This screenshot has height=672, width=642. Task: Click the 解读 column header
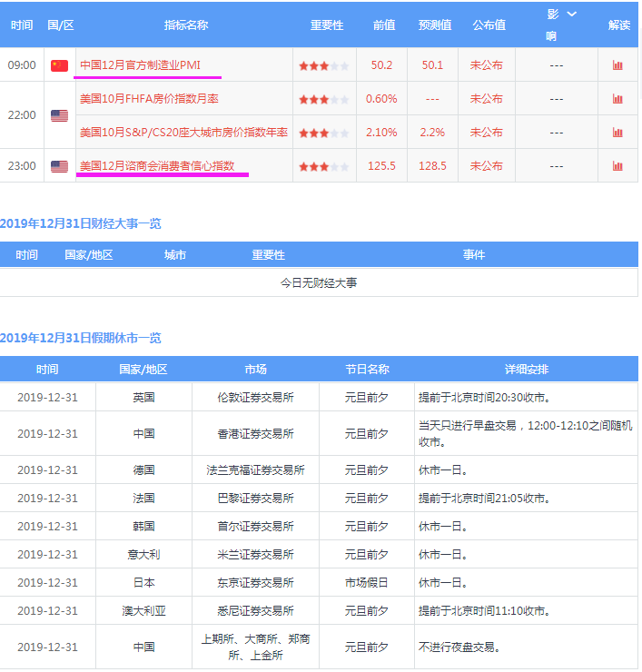pos(619,25)
